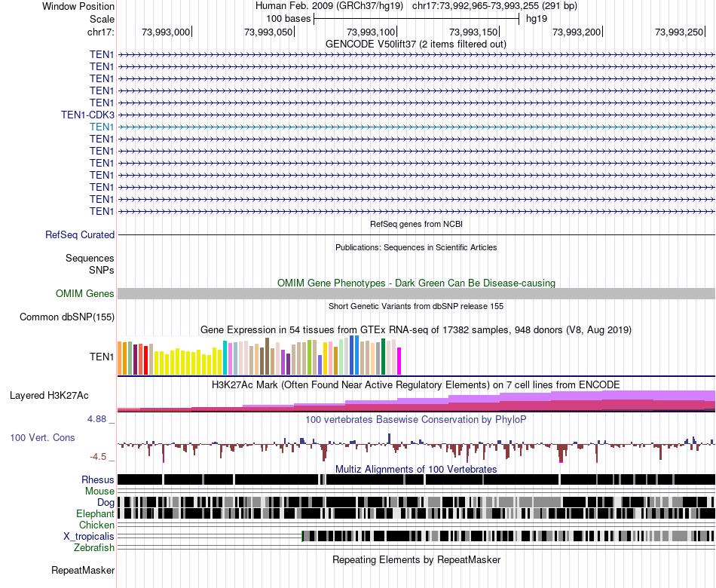Viewport: 716px width, 588px height.
Task: Open the Short Genetic Variants from dbSNP title
Action: pos(415,307)
